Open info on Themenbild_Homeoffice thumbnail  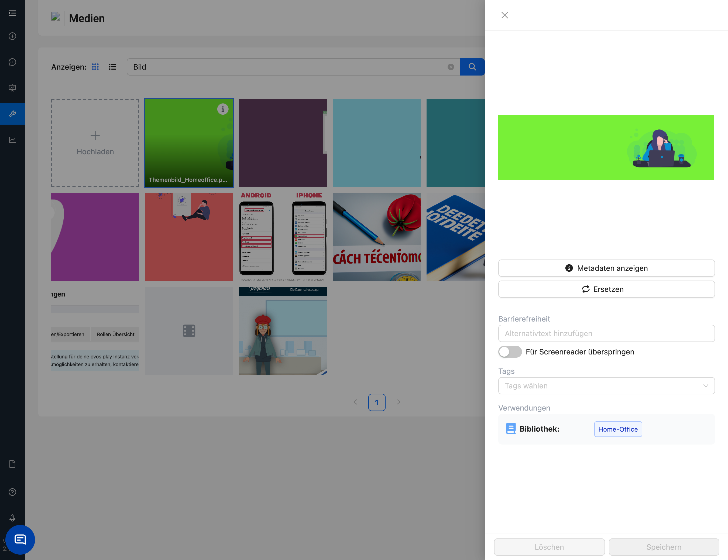click(222, 109)
